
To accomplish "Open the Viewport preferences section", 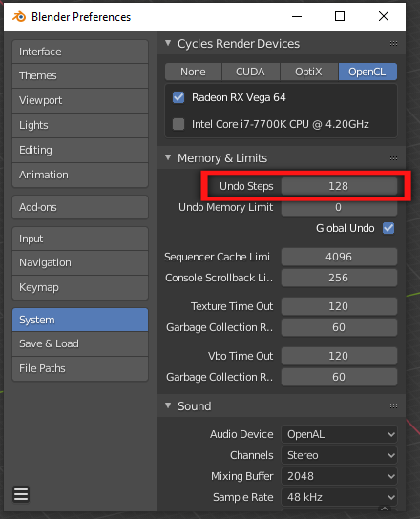I will (x=80, y=100).
